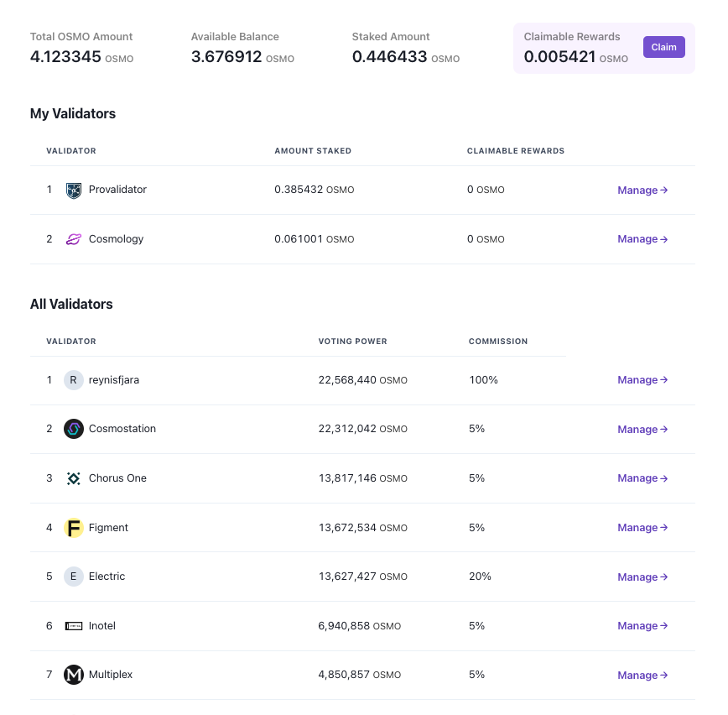
Task: Click the Provalidator validator icon
Action: pos(74,190)
